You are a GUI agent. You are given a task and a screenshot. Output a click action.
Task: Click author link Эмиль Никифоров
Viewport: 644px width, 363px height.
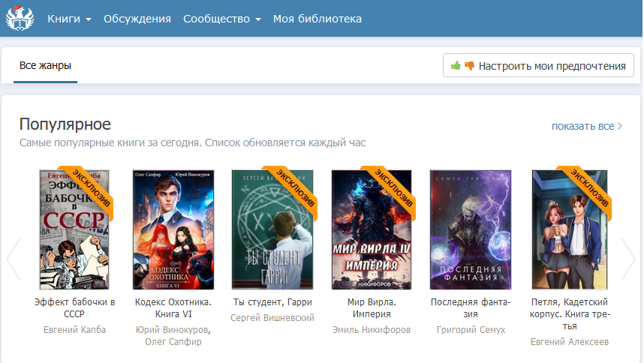pyautogui.click(x=372, y=330)
